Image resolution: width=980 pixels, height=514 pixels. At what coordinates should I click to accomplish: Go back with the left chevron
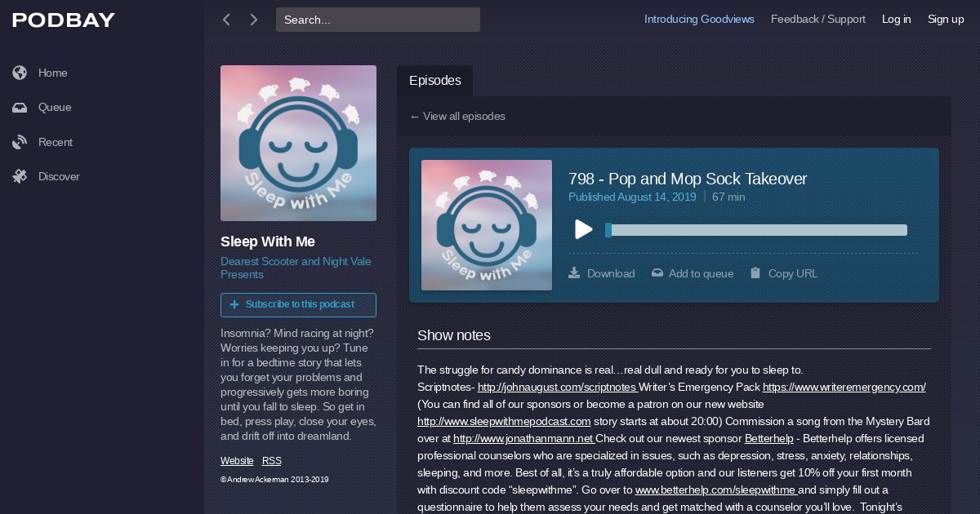[226, 20]
